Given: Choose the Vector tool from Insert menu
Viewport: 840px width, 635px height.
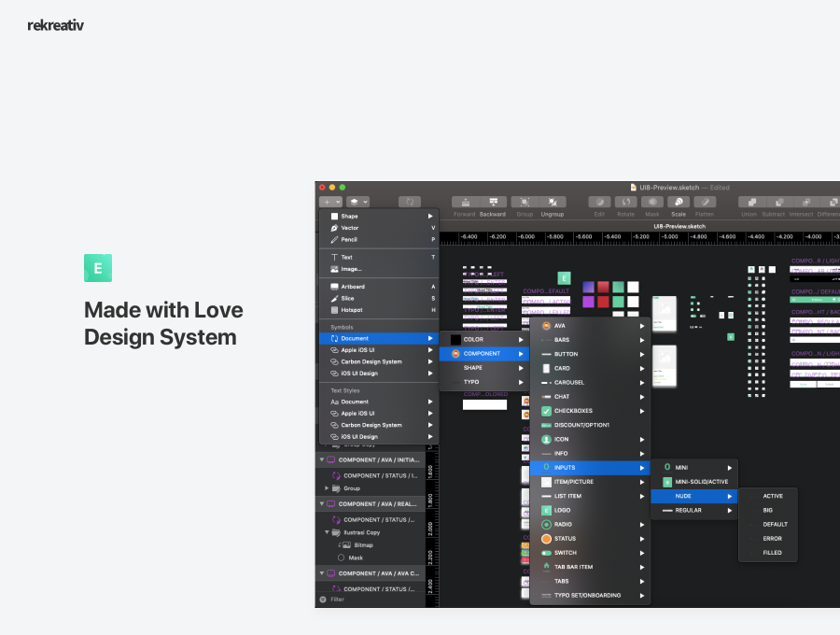Looking at the screenshot, I should [x=349, y=228].
